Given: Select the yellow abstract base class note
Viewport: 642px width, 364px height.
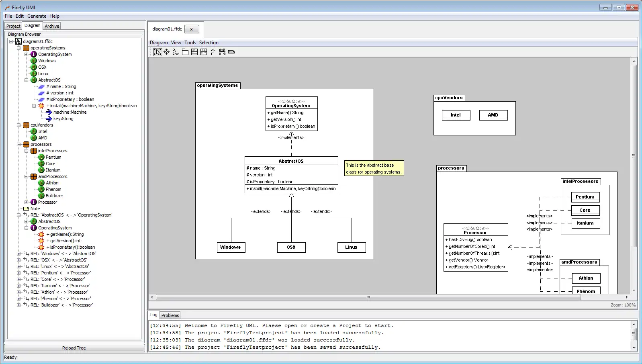Looking at the screenshot, I should click(x=374, y=168).
